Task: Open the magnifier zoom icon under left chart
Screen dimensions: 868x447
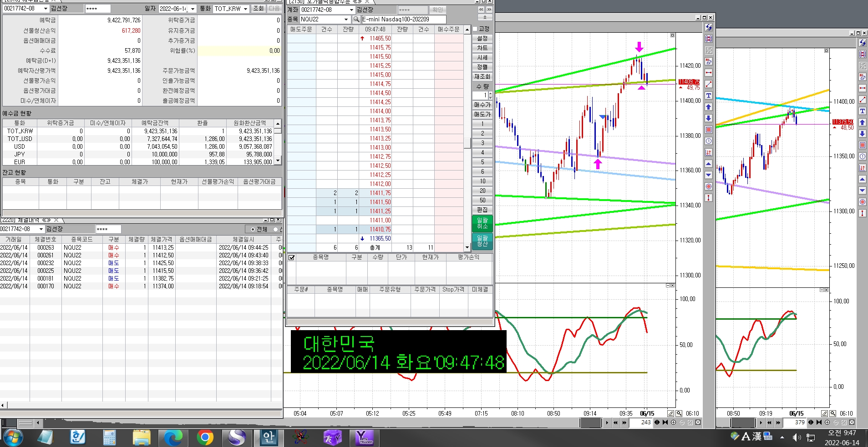Action: 679,413
